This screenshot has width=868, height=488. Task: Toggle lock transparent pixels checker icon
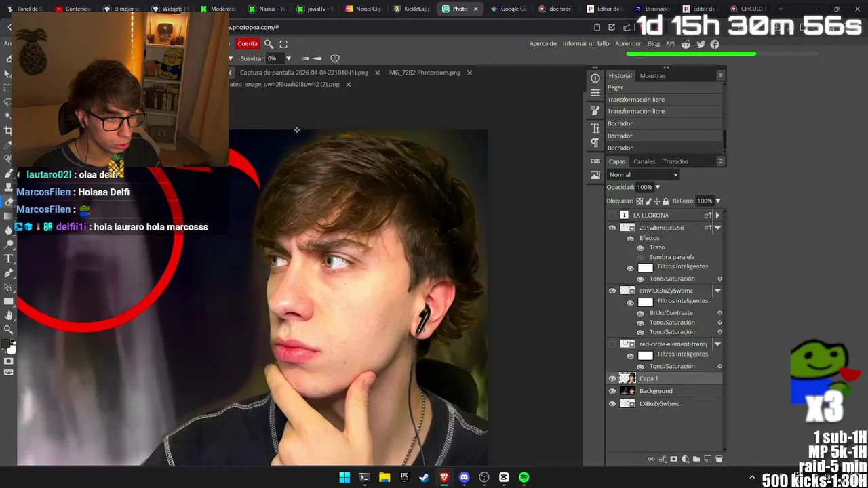coord(639,201)
